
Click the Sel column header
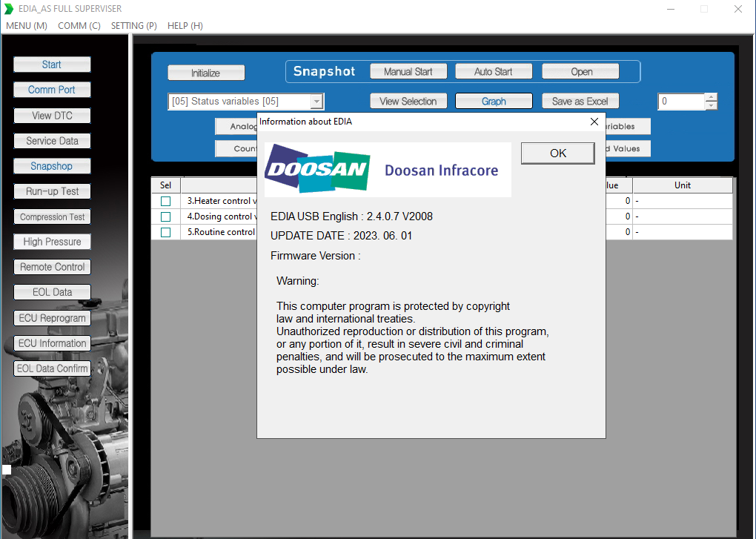tap(165, 185)
